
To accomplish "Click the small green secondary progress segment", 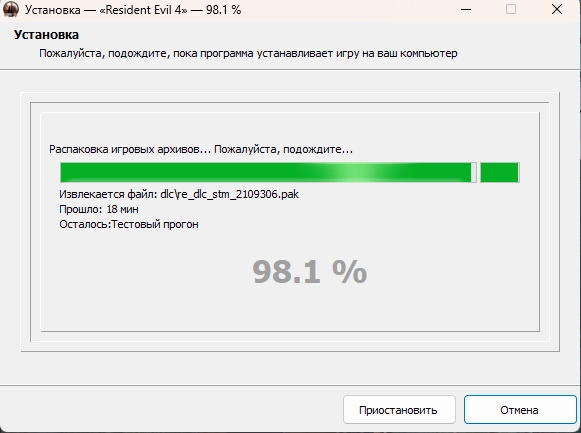I will [499, 172].
